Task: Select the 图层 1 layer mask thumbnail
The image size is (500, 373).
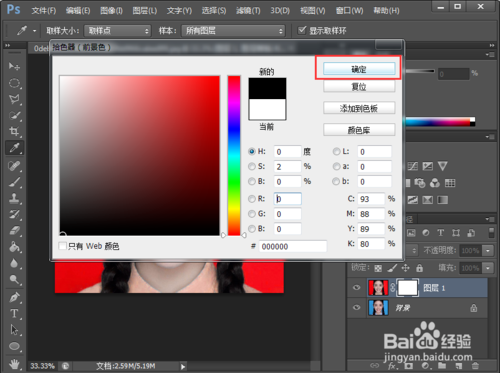Action: pos(408,288)
